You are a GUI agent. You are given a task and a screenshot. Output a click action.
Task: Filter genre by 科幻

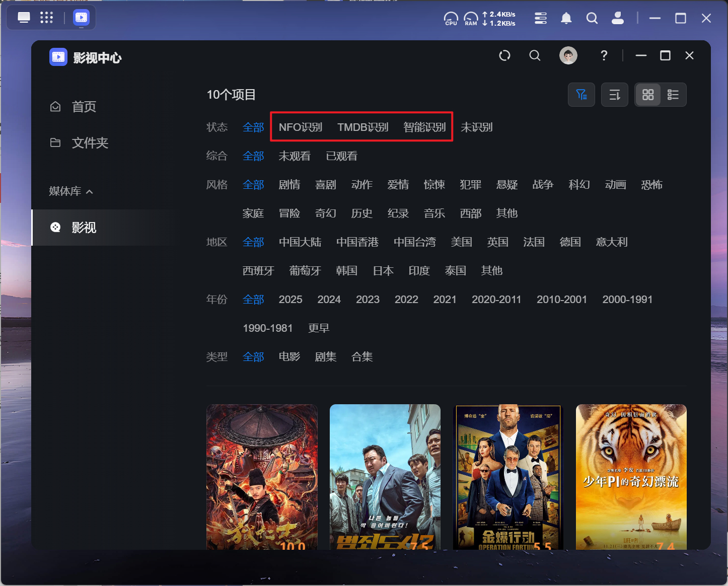pyautogui.click(x=579, y=185)
